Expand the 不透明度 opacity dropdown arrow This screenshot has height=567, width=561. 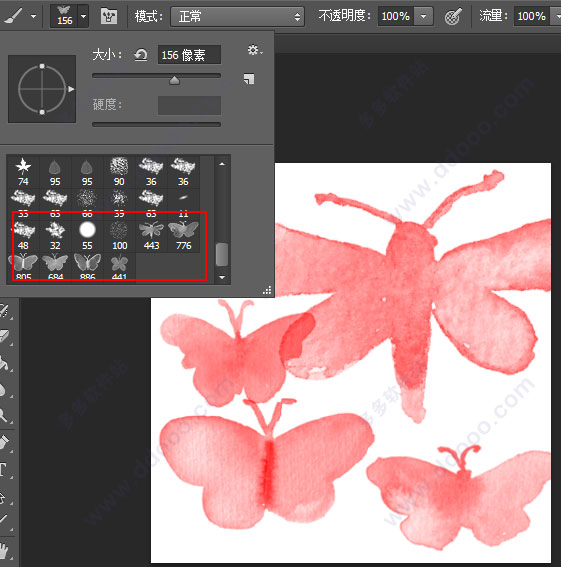point(423,16)
